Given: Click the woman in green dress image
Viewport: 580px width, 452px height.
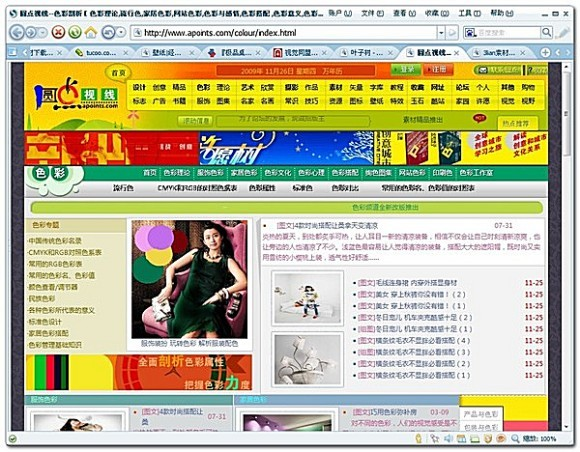Looking at the screenshot, I should tap(189, 279).
